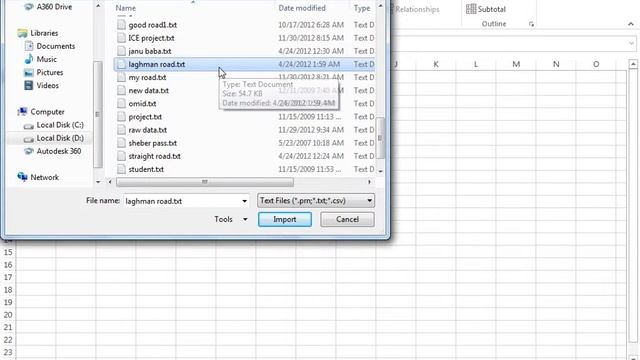This screenshot has width=640, height=360.
Task: Open Autodesk 360 location
Action: (59, 151)
